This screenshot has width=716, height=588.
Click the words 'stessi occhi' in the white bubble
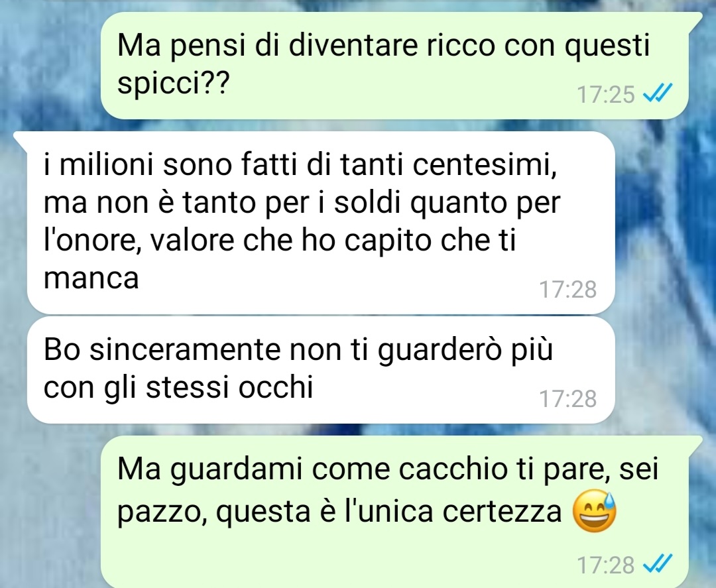(x=229, y=388)
